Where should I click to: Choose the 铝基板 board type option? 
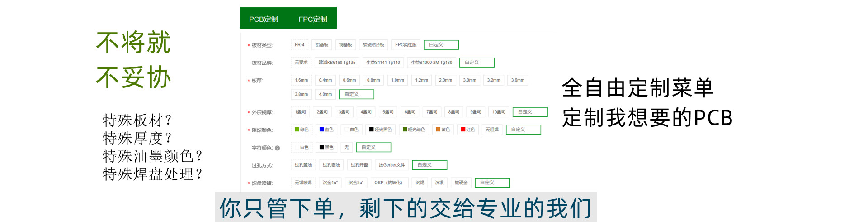pyautogui.click(x=322, y=45)
